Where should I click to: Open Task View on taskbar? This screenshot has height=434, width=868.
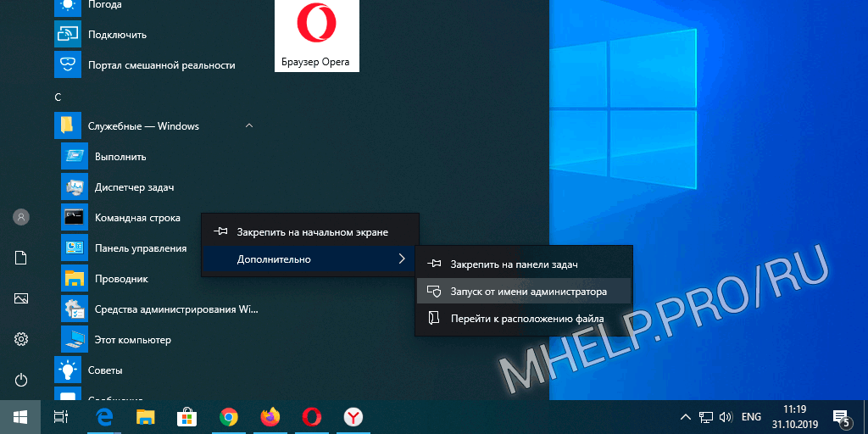click(x=61, y=417)
